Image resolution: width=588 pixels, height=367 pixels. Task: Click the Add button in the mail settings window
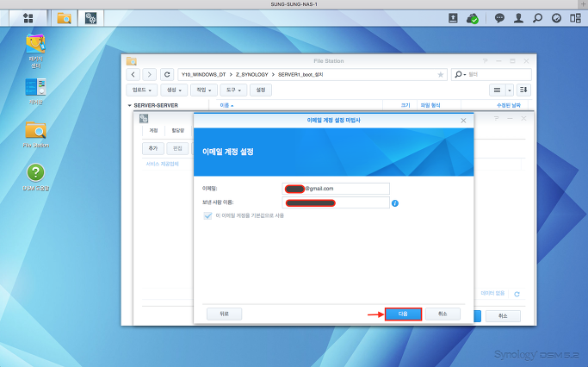tap(153, 148)
